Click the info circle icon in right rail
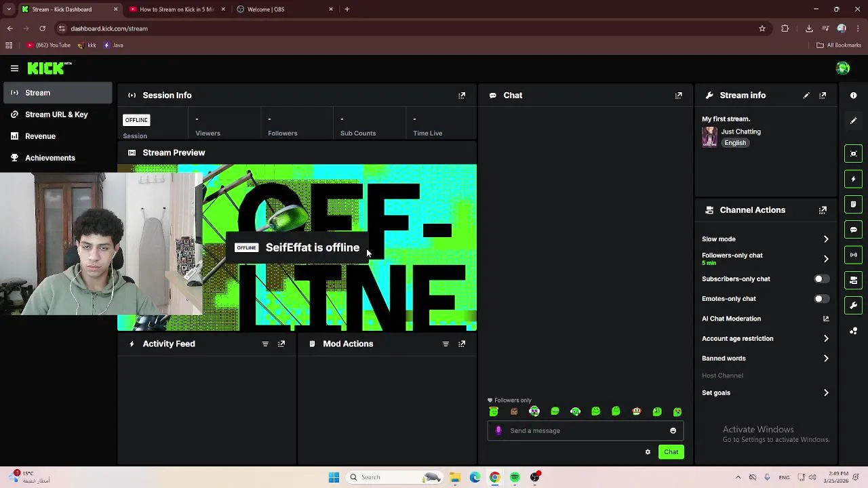This screenshot has width=868, height=488. [x=854, y=96]
